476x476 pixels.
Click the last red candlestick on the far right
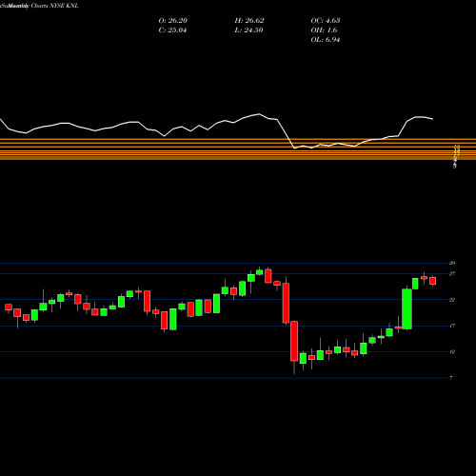coord(433,281)
